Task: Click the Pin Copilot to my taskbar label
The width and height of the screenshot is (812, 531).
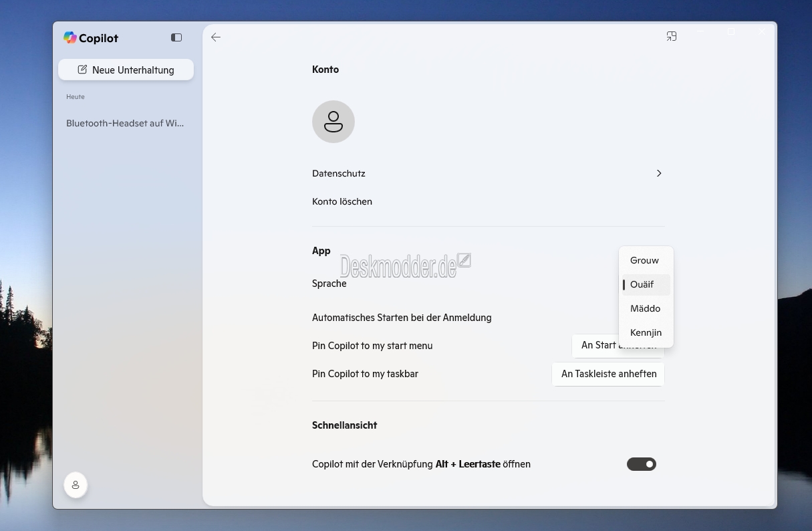Action: pyautogui.click(x=365, y=374)
